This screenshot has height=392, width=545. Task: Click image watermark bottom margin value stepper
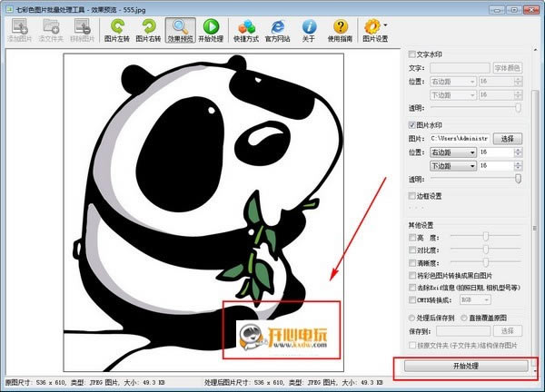click(x=518, y=166)
